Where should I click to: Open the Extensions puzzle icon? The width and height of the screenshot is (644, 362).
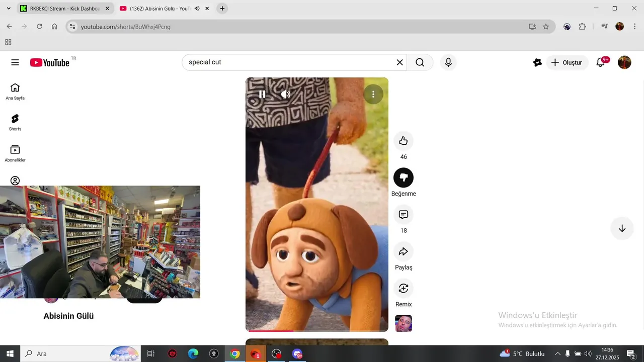click(582, 27)
